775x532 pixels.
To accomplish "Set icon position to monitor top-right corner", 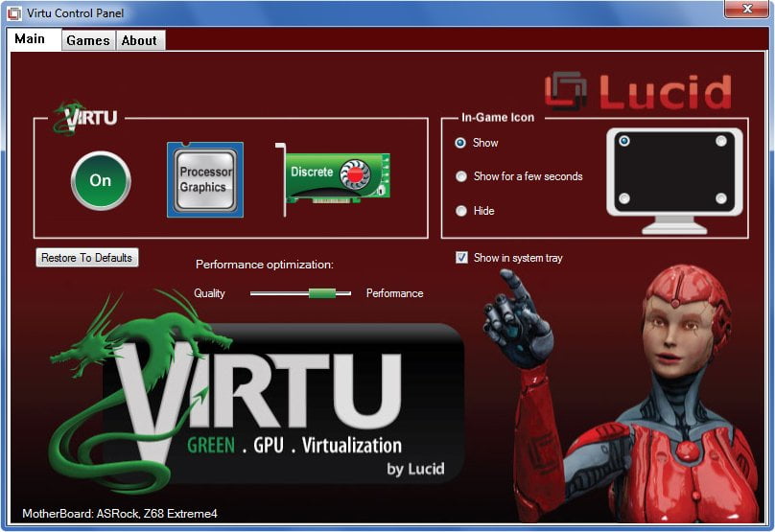I will tap(720, 141).
